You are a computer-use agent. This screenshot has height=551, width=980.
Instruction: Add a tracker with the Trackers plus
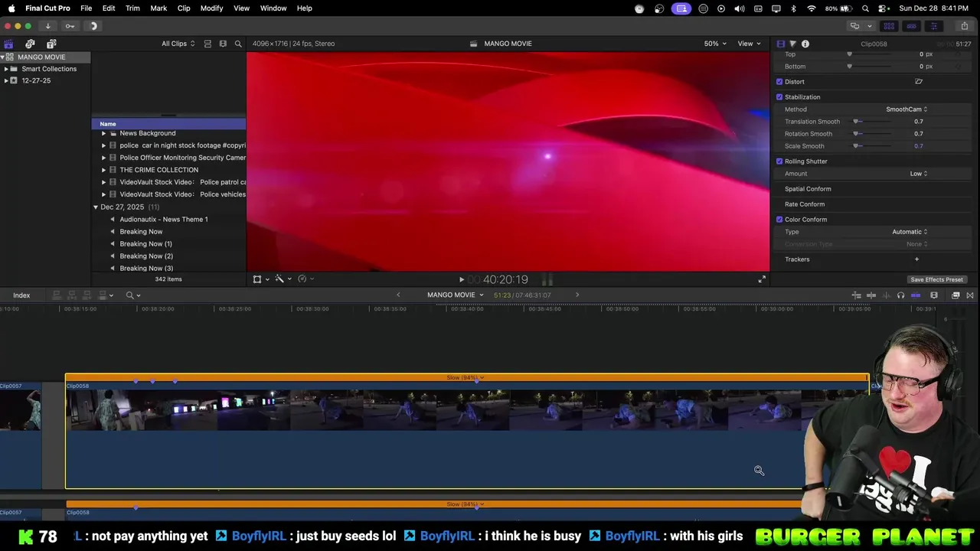tap(916, 259)
